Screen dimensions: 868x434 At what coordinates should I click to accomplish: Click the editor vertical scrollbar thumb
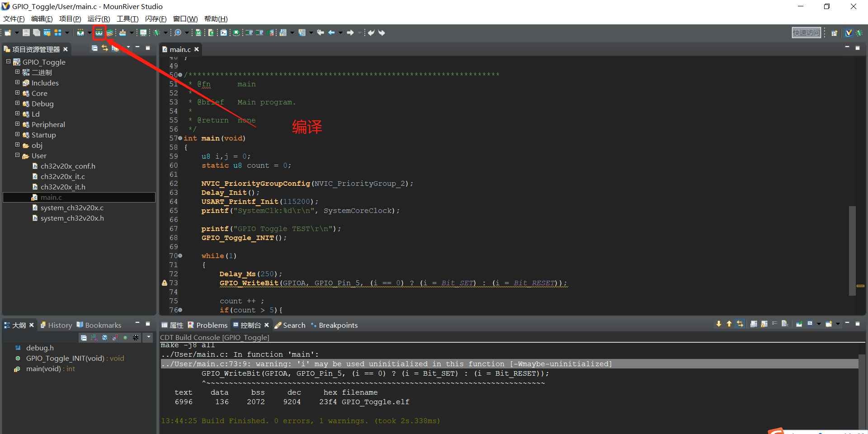[852, 250]
